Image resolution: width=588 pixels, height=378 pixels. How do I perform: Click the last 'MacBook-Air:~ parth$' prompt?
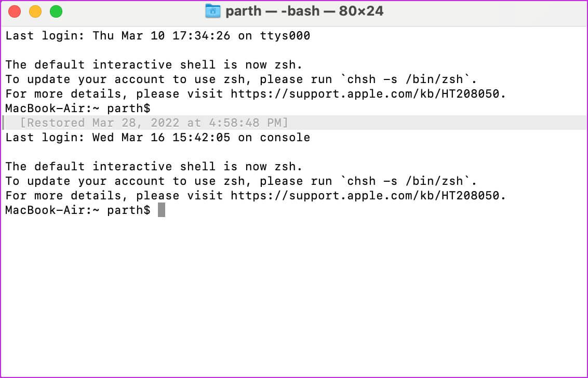78,210
